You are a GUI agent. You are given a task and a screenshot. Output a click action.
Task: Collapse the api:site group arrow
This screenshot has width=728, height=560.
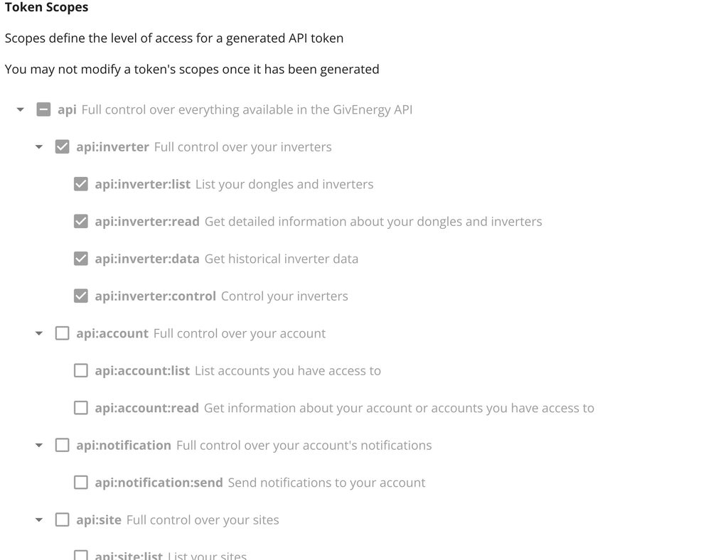(x=39, y=520)
